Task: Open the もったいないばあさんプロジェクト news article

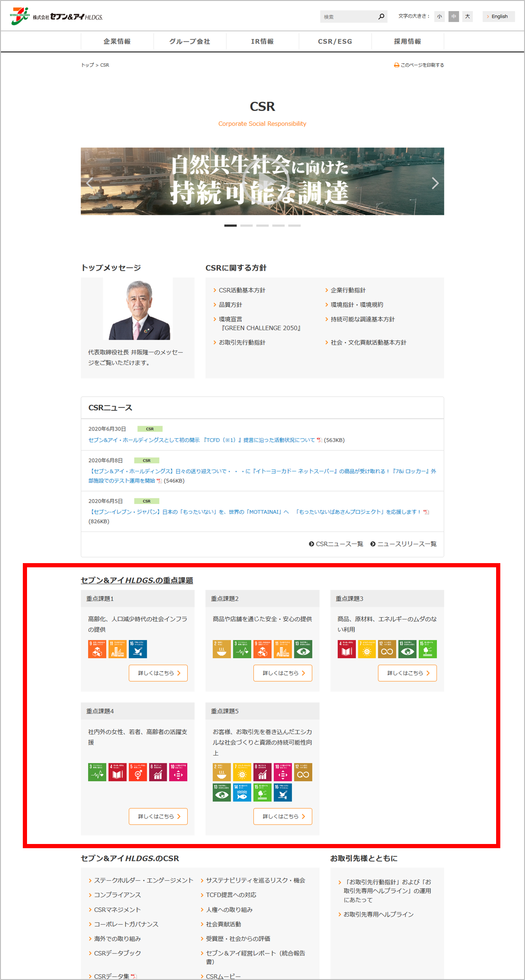Action: [x=255, y=512]
